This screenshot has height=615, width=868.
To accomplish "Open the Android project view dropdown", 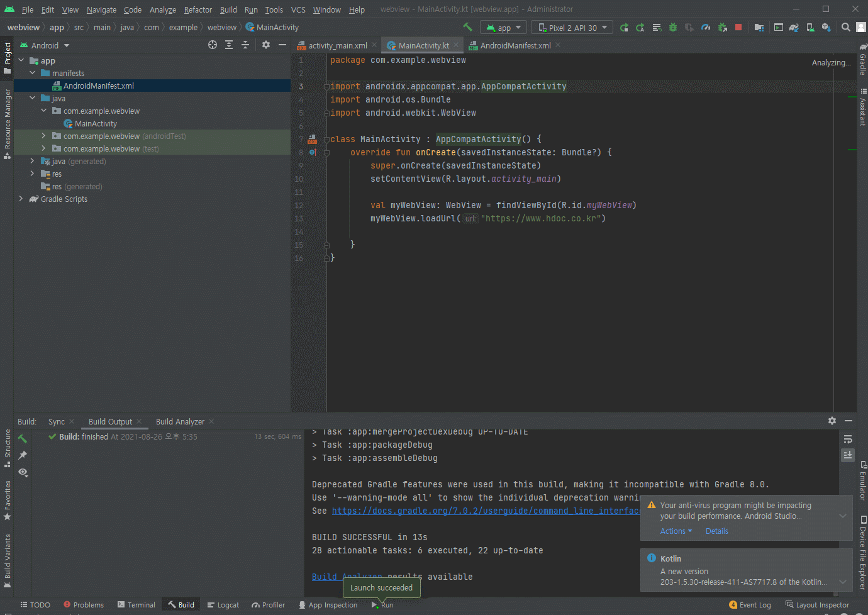I will pyautogui.click(x=45, y=45).
